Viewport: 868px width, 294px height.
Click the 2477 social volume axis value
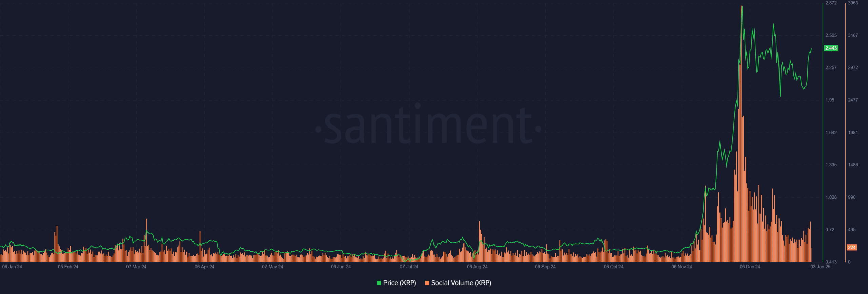pyautogui.click(x=853, y=100)
